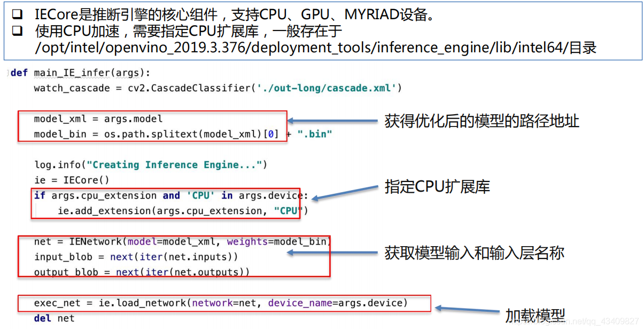
Task: Click the 'def main_IE_infer(args):' code line
Action: pyautogui.click(x=81, y=73)
